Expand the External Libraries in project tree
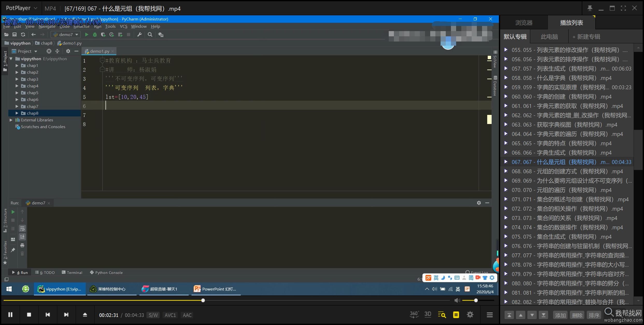 (x=11, y=120)
